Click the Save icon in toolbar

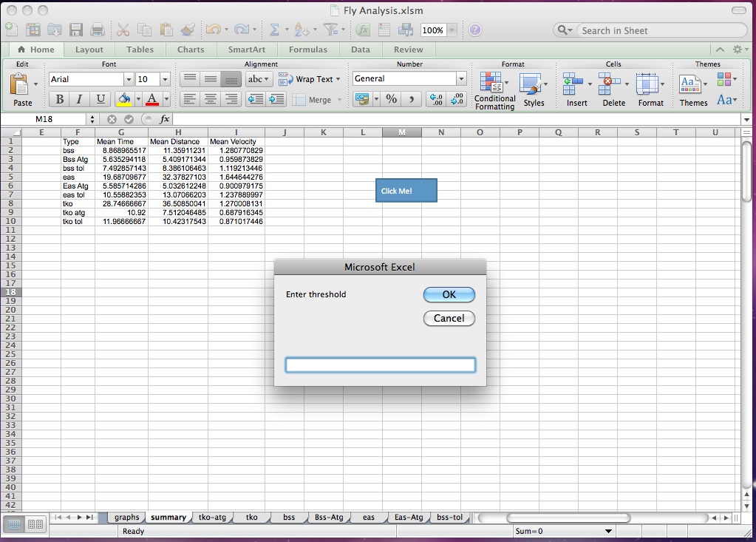click(x=76, y=30)
